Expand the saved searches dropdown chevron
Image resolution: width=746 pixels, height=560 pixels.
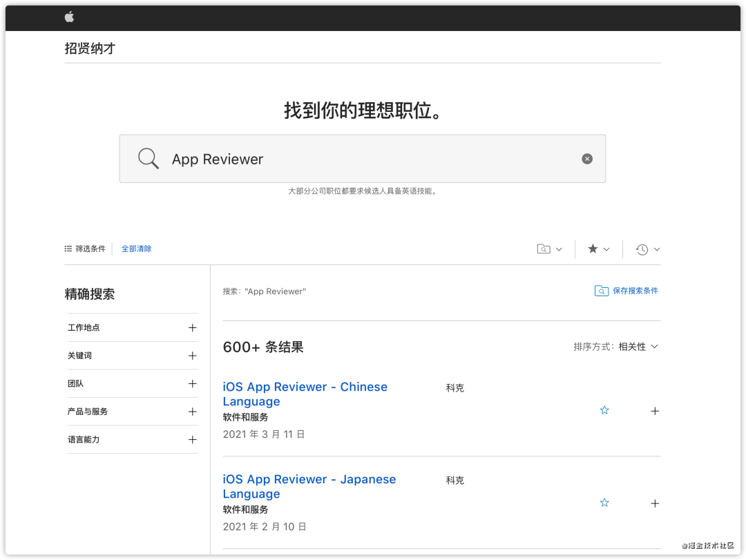559,249
